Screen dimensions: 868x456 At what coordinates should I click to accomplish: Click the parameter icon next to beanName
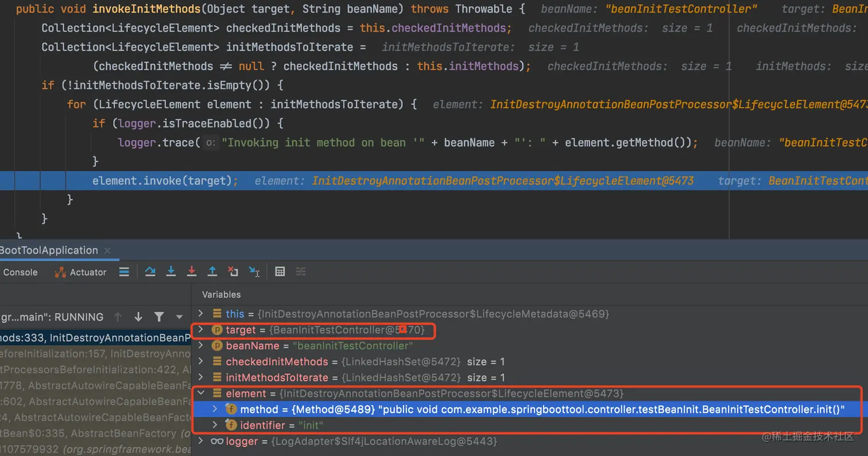pos(217,346)
